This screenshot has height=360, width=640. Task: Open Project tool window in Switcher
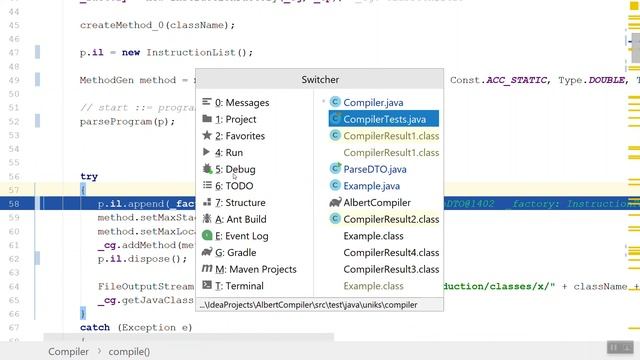(x=229, y=119)
